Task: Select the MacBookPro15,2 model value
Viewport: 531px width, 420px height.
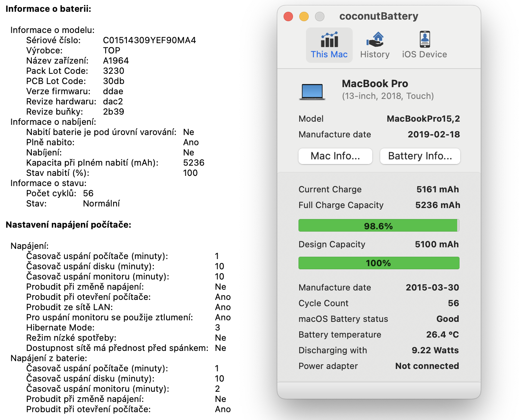Action: pyautogui.click(x=423, y=119)
